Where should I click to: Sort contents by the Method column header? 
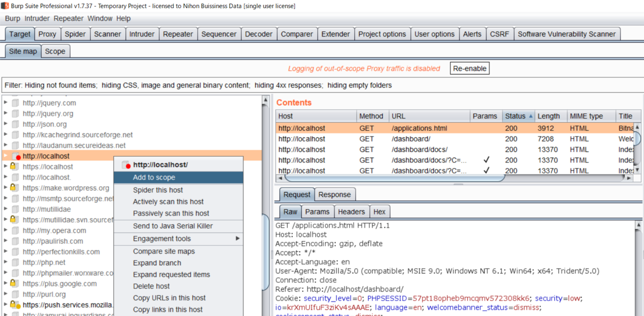372,116
